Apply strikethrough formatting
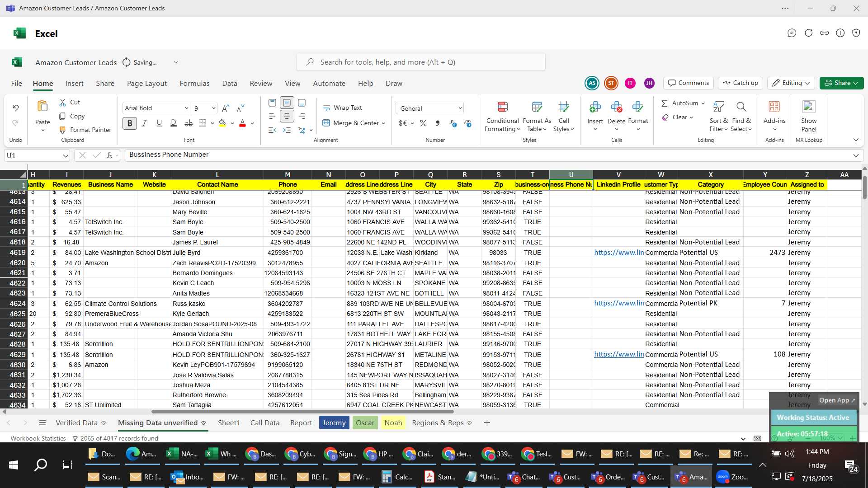 [x=189, y=123]
